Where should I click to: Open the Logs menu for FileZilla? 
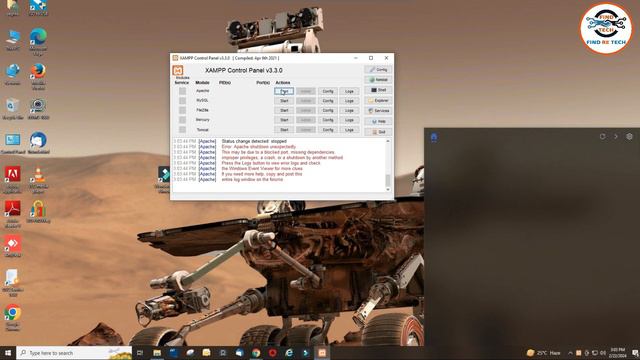349,111
